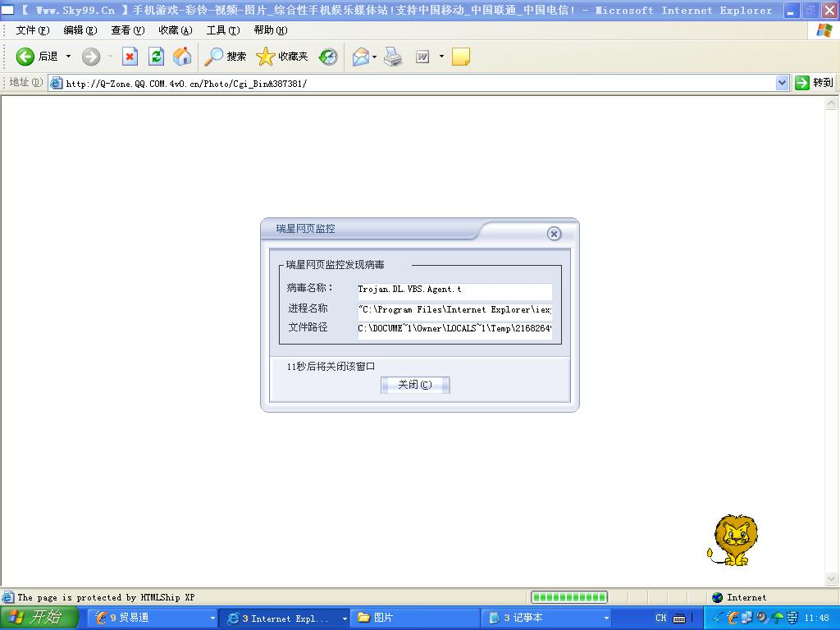
Task: Click the page loading progress bar
Action: [x=569, y=597]
